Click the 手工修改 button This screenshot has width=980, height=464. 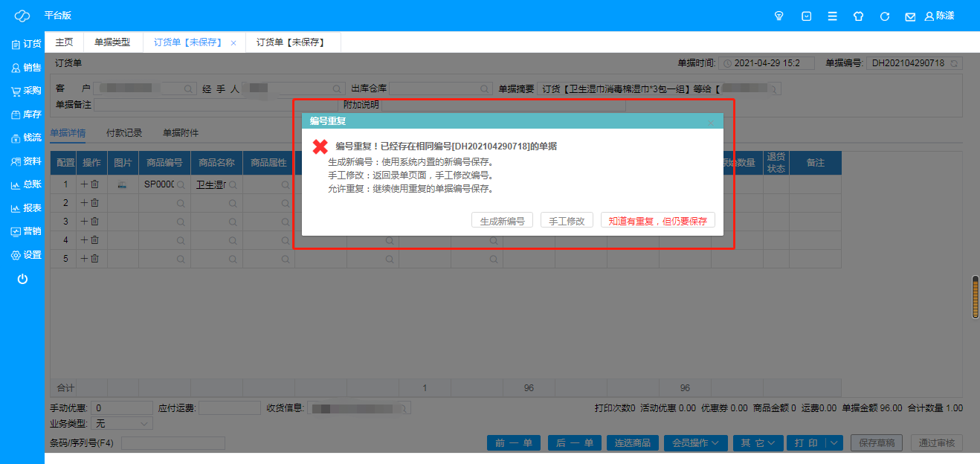pos(567,221)
